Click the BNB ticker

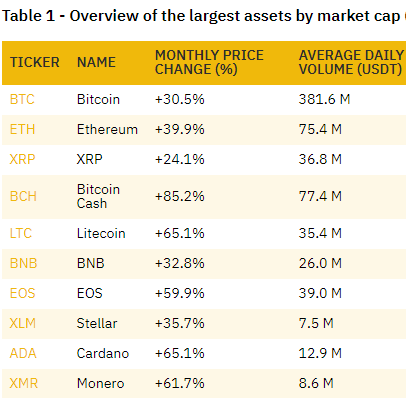coord(23,263)
